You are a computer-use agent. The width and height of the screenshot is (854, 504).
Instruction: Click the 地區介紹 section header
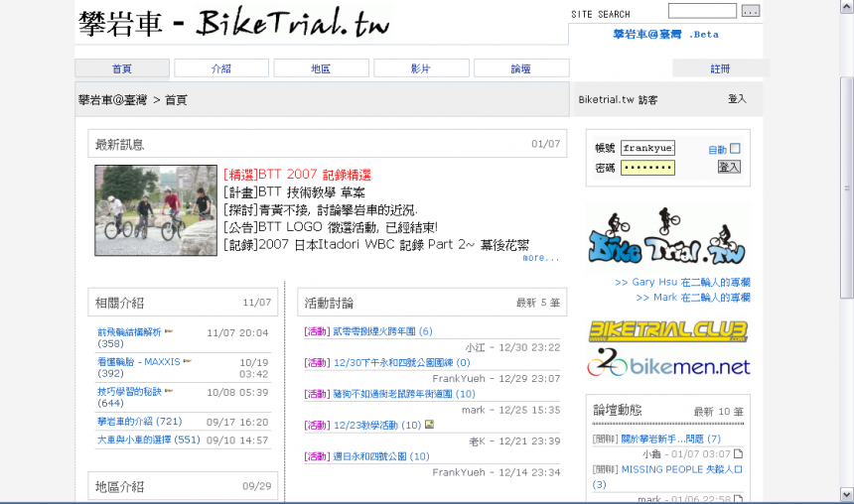[x=183, y=486]
